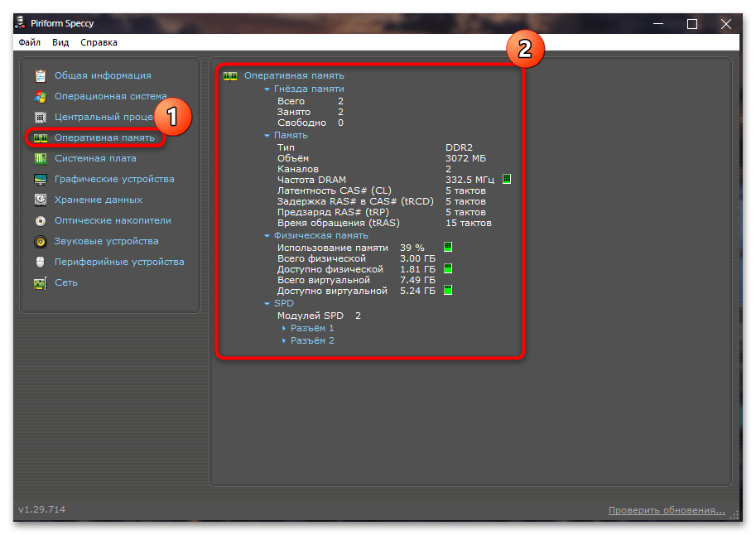Click the Оптические накопители disc icon
Viewport: 756px width, 535px height.
coord(40,220)
